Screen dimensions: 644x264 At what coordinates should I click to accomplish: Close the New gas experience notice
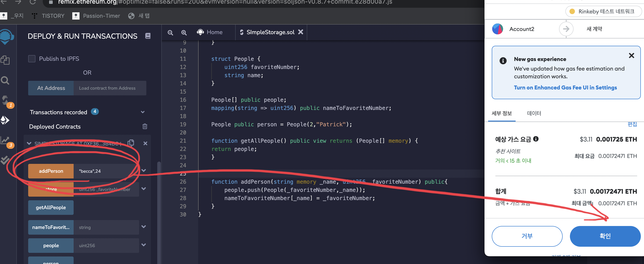pos(631,56)
